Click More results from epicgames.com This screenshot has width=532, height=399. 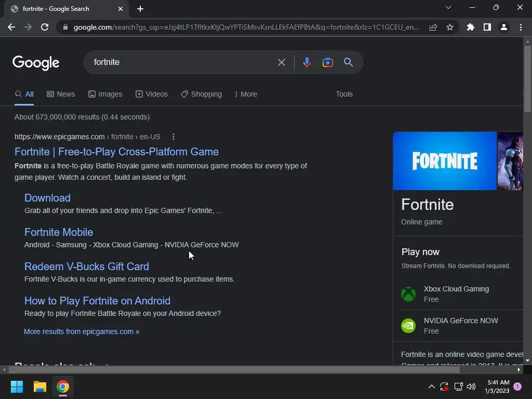(82, 331)
